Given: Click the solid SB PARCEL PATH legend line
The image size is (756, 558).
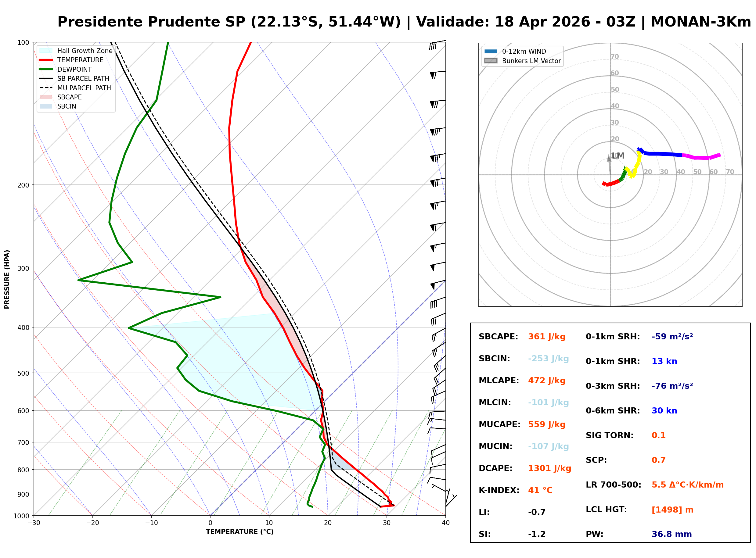Looking at the screenshot, I should (x=46, y=79).
